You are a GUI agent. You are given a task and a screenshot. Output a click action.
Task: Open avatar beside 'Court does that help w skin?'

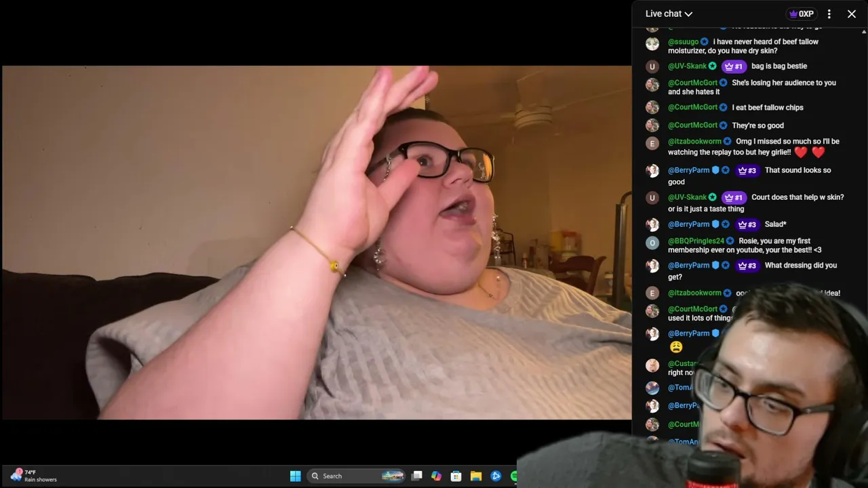click(x=652, y=198)
